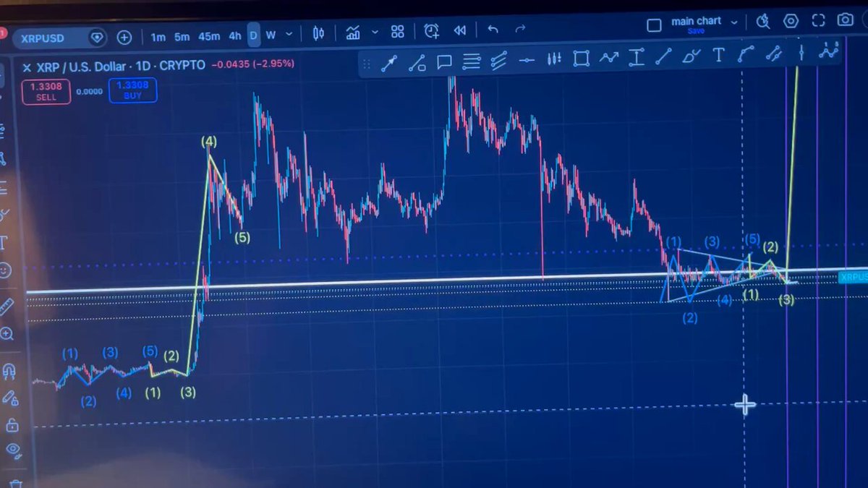Viewport: 868px width, 488px height.
Task: Switch to the 45m timeframe
Action: pos(209,35)
